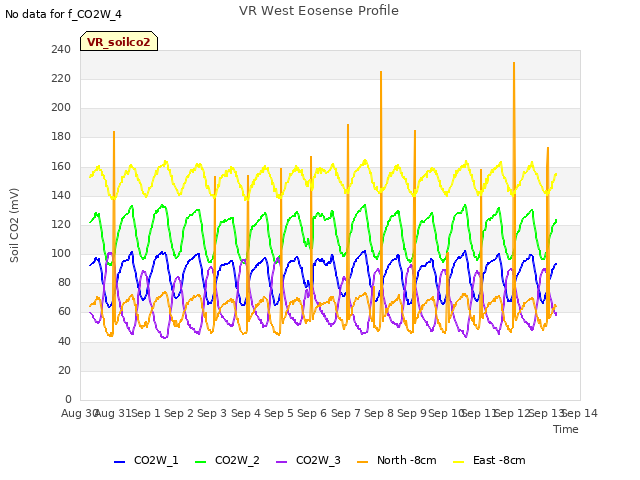Click the tallest orange spike near Sep 12
This screenshot has width=640, height=480.
514,64
